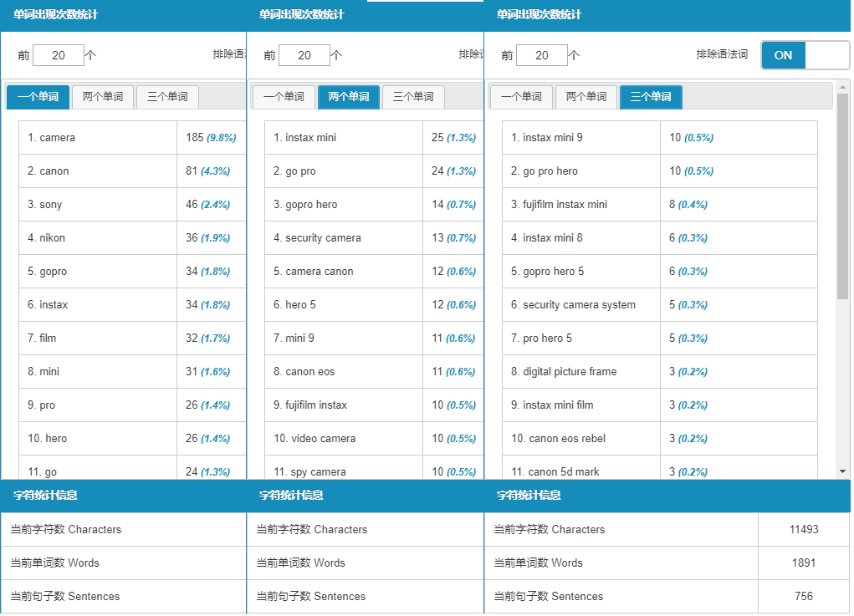Click the top-count input field in right panel

542,55
